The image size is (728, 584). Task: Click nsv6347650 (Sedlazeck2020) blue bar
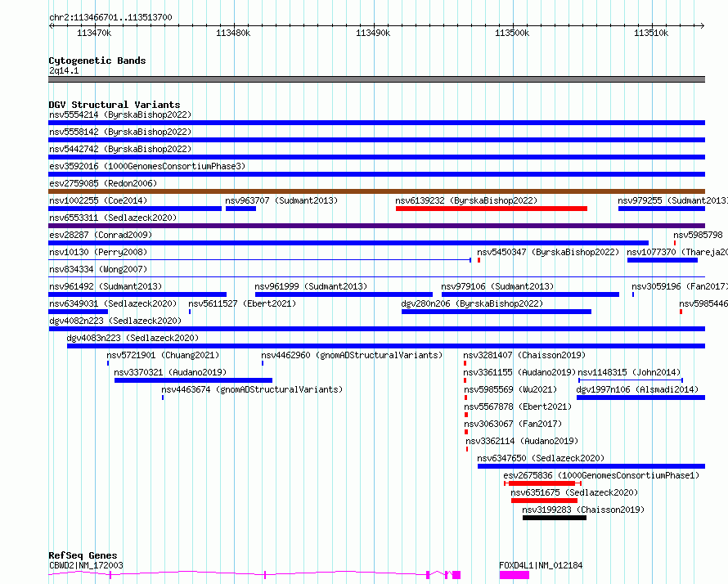(x=591, y=466)
